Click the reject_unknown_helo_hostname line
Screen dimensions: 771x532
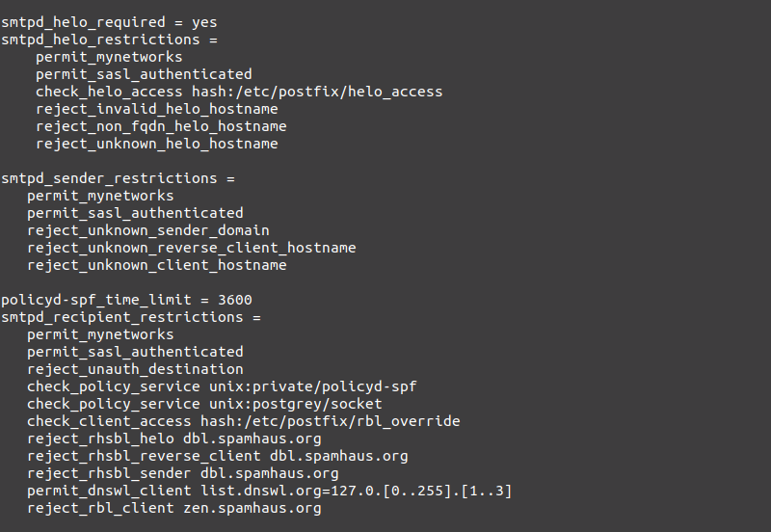pyautogui.click(x=157, y=144)
